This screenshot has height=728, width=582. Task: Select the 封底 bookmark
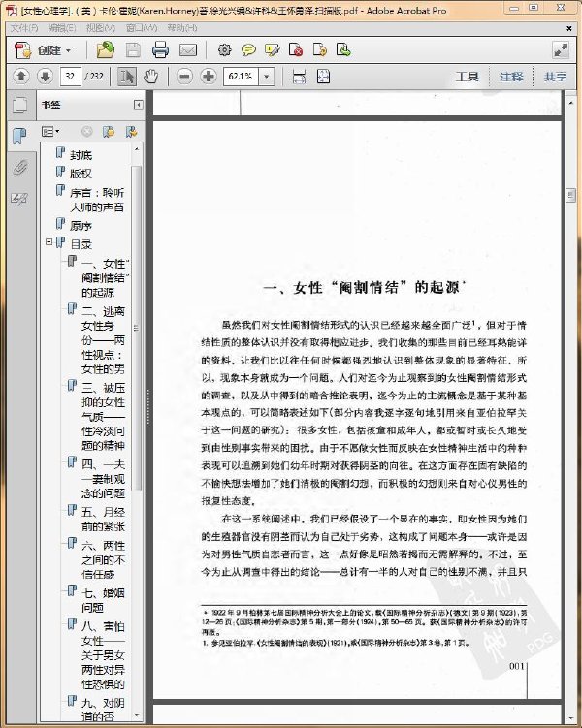81,155
